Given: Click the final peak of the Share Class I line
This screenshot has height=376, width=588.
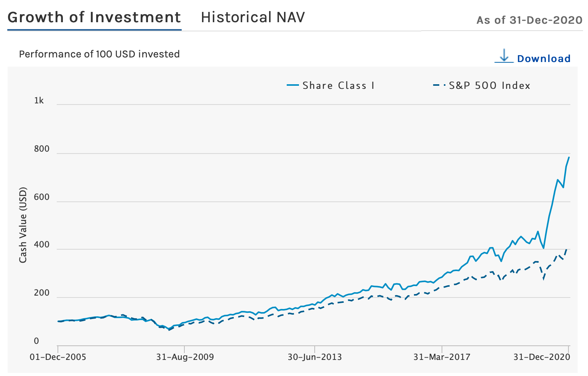Looking at the screenshot, I should [x=569, y=157].
